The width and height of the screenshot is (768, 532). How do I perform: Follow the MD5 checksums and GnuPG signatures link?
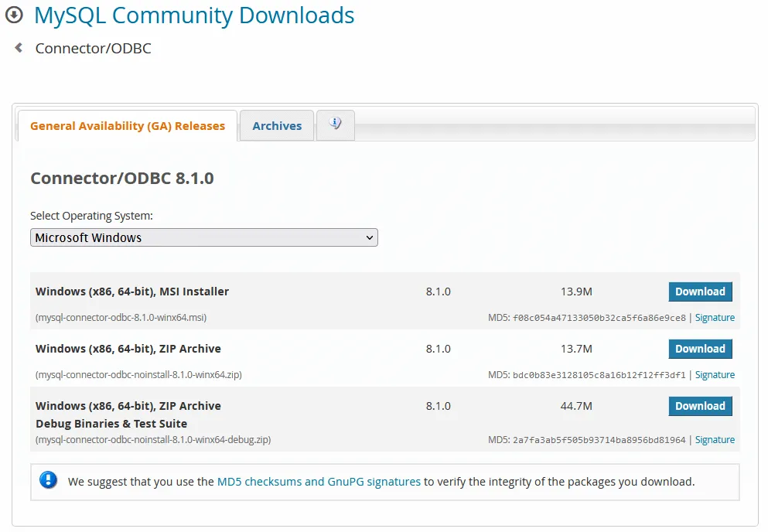click(x=319, y=482)
